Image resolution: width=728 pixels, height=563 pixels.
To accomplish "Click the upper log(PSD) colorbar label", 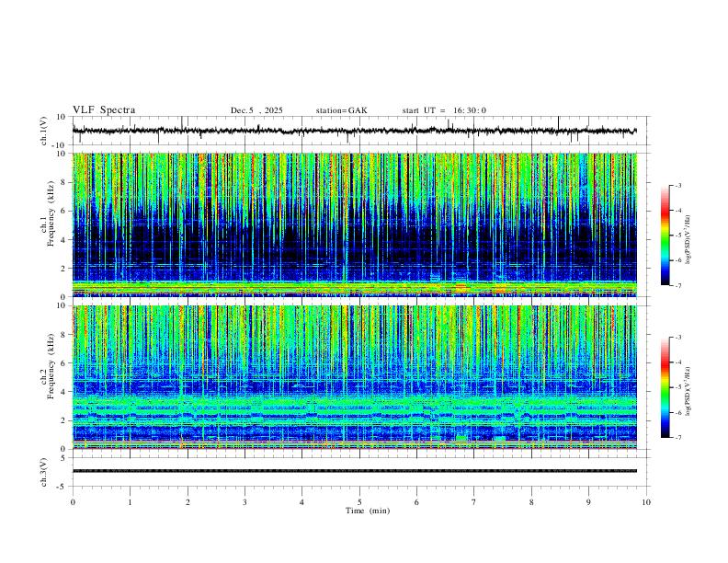I will click(x=688, y=239).
